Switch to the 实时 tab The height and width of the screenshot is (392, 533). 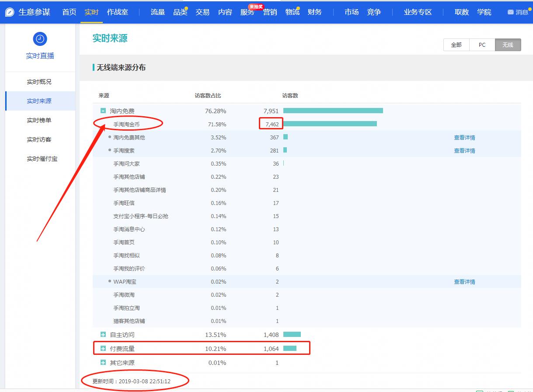(91, 12)
